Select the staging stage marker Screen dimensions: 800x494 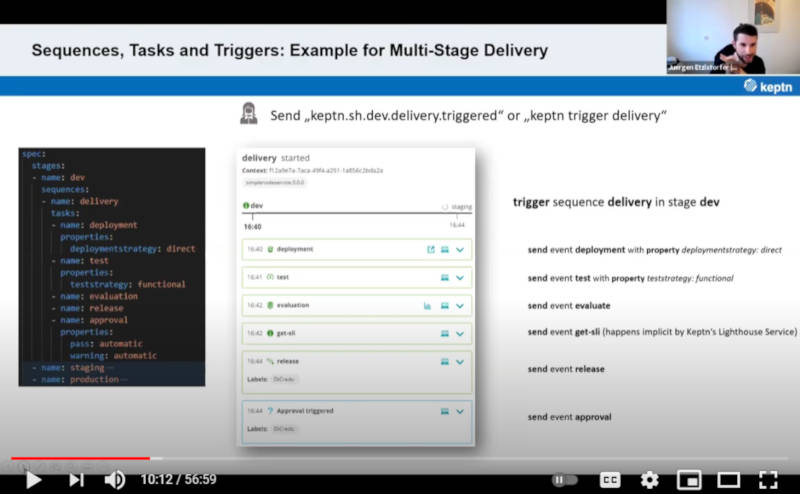[x=457, y=207]
